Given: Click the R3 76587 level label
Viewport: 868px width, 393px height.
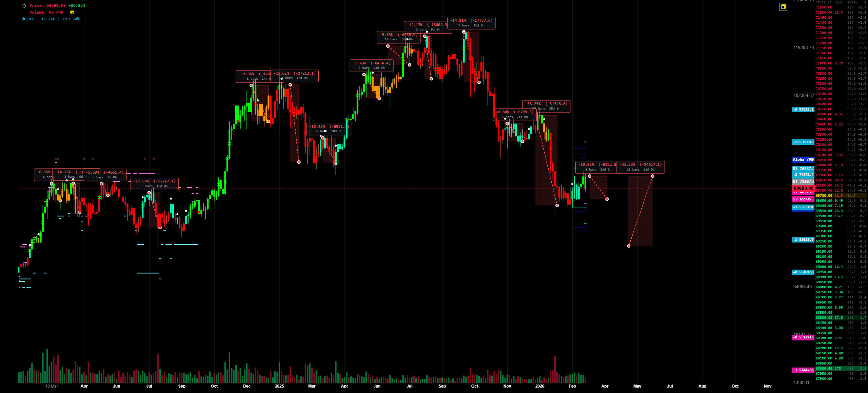Looking at the screenshot, I should [803, 169].
